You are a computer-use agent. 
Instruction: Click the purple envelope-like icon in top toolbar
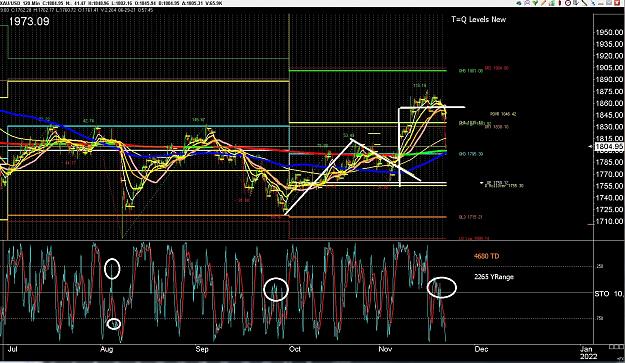(x=527, y=3)
